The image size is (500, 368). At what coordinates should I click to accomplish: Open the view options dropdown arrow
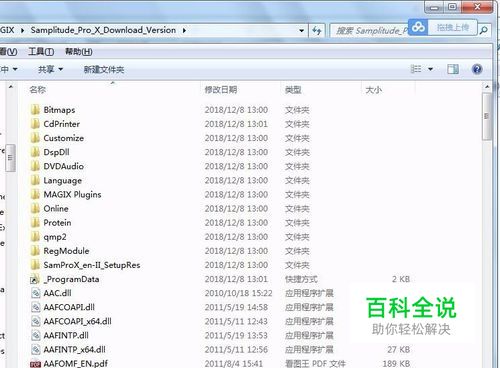tap(430, 69)
